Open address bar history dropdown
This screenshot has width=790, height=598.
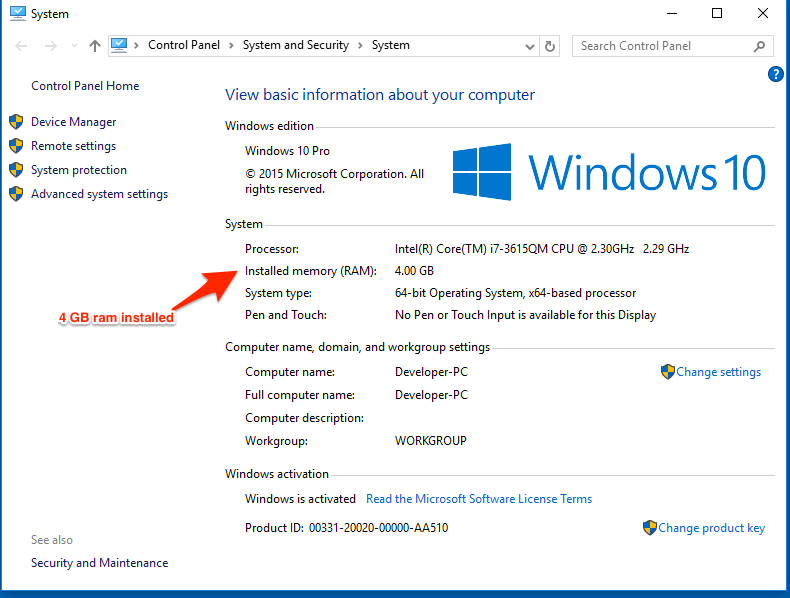pos(530,47)
